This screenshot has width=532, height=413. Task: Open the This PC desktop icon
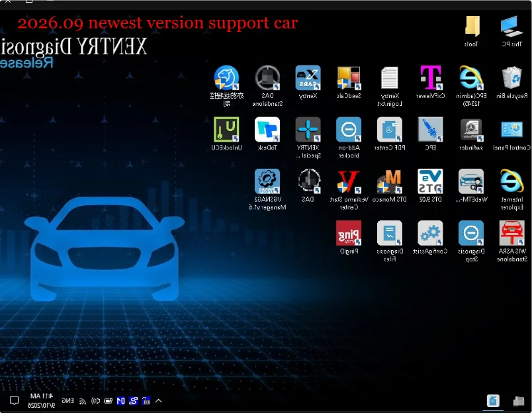[x=511, y=31]
